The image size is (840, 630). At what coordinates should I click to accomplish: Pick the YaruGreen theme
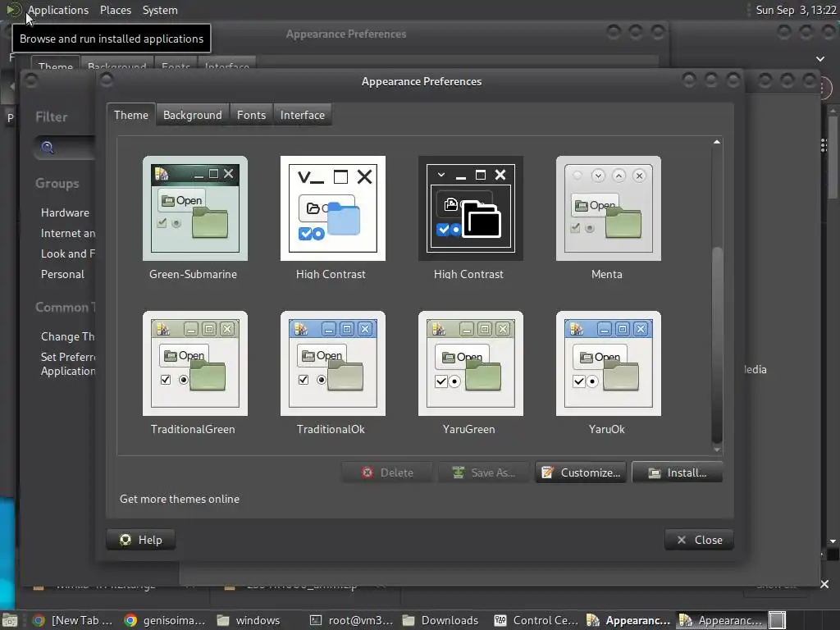pos(470,363)
